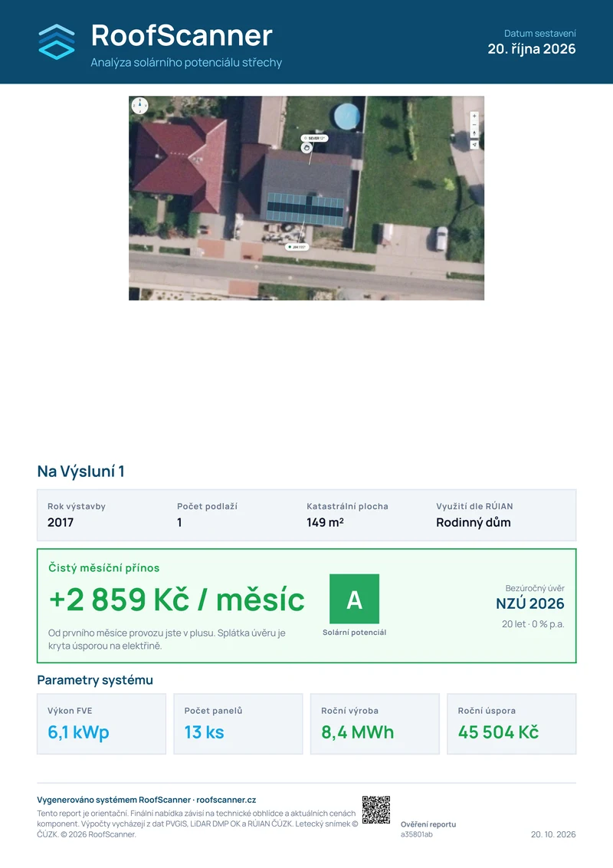Viewport: 613px width, 868px height.
Task: Click the '20 let · 0 % p.a.' text
Action: pos(533,624)
